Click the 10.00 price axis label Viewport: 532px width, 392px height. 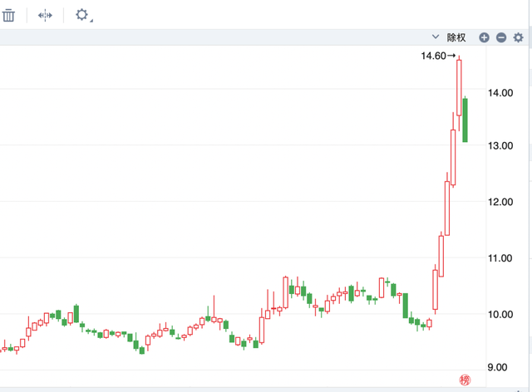500,314
